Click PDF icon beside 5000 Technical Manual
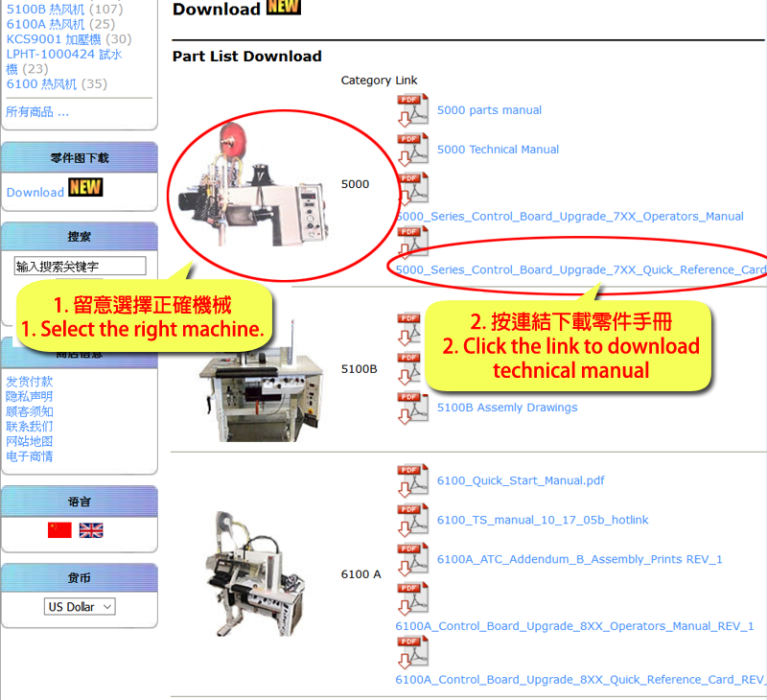This screenshot has width=767, height=700. click(412, 150)
